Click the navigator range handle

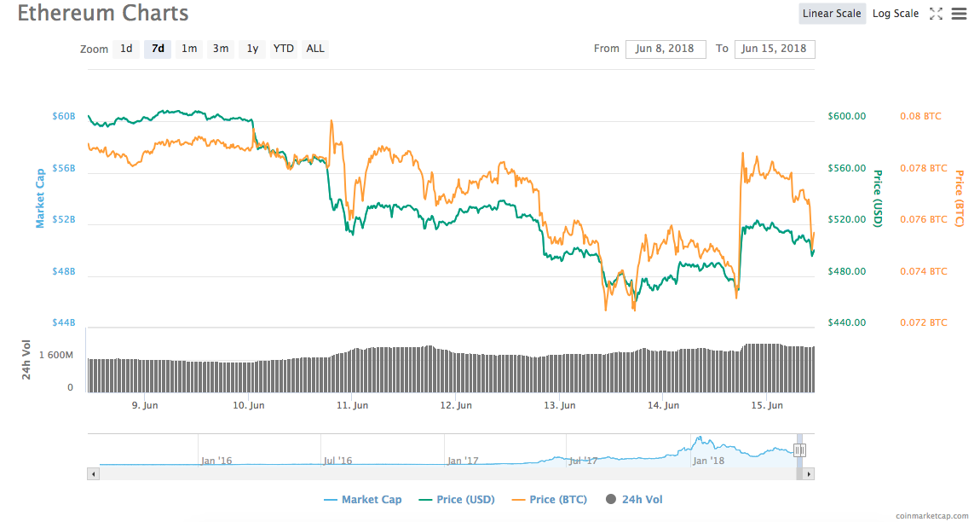click(799, 450)
